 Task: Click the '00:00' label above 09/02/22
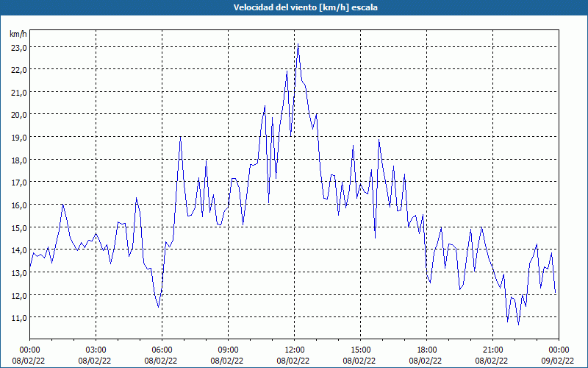[559, 350]
